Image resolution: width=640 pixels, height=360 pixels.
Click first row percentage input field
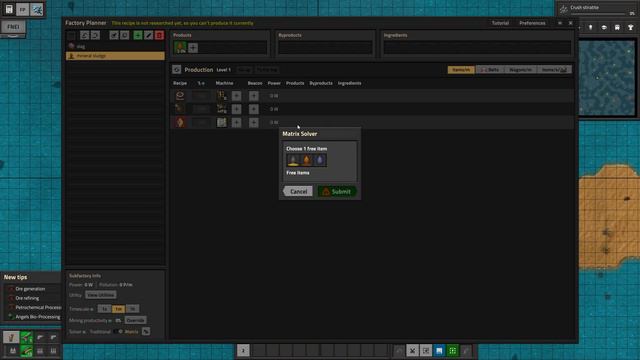201,96
